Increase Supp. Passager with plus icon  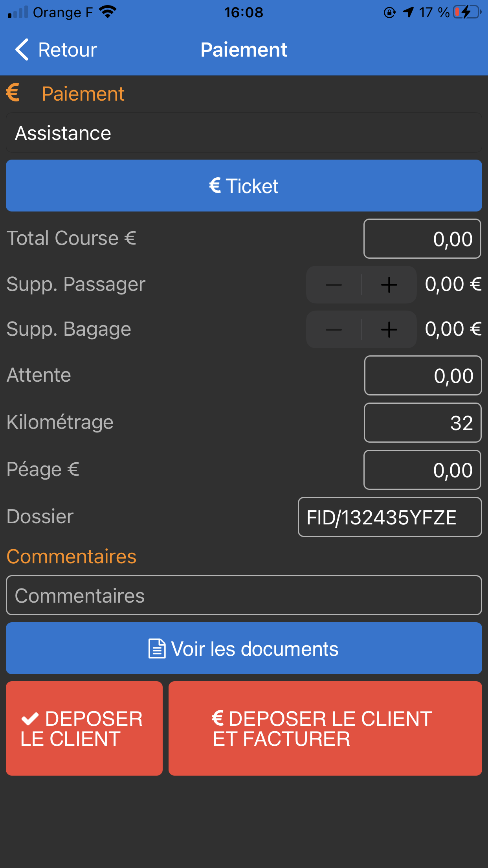pyautogui.click(x=389, y=285)
